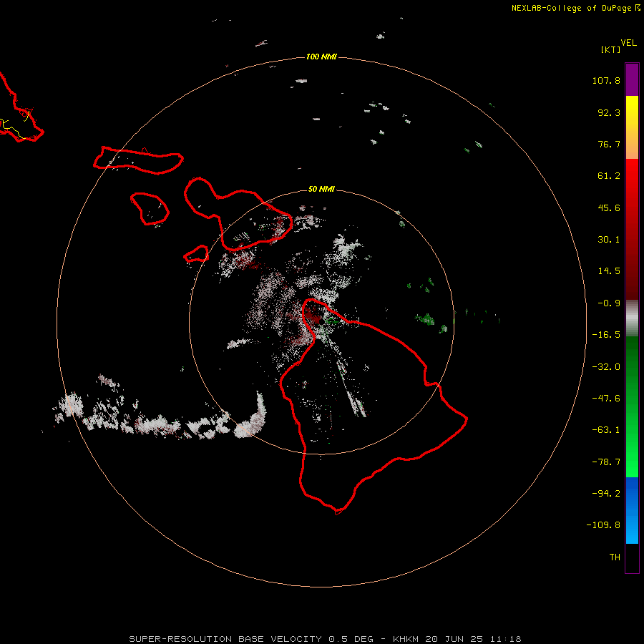
Task: Click the TH threshold label
Action: [615, 557]
